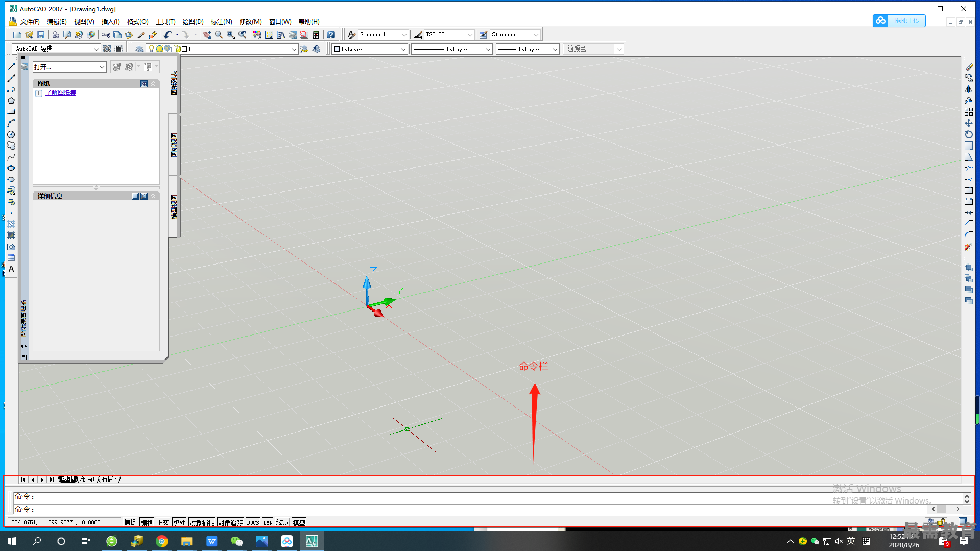Open the 打开... sheet set dropdown
This screenshot has height=551, width=980.
coord(69,67)
